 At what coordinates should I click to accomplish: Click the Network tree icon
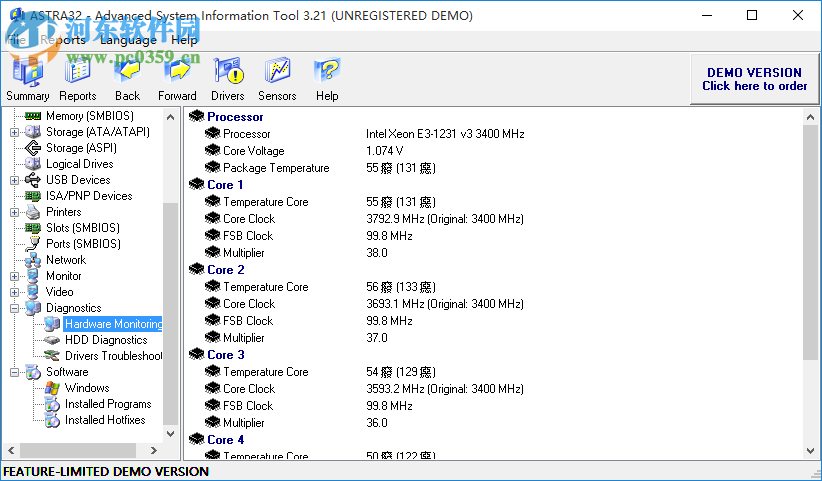click(33, 260)
